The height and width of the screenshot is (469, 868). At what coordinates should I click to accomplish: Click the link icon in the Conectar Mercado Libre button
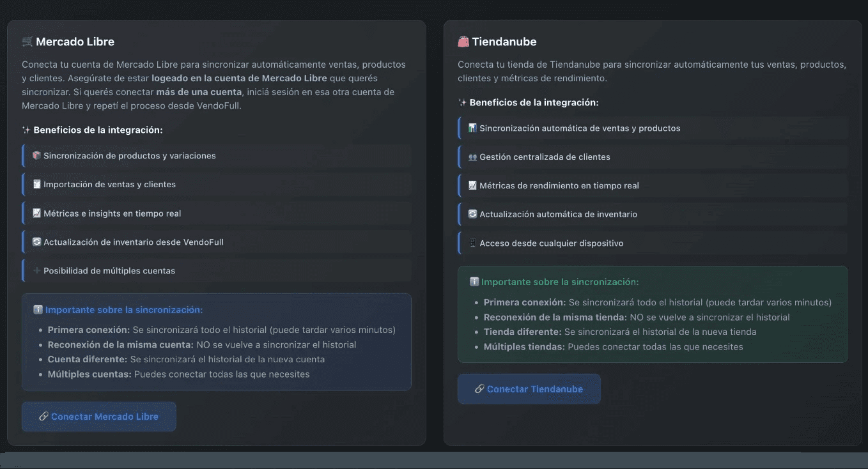pos(43,417)
